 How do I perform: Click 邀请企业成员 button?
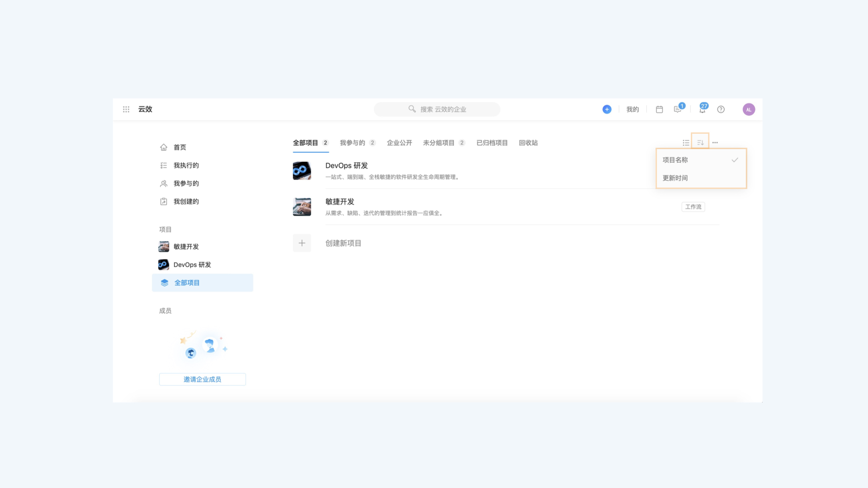tap(202, 379)
